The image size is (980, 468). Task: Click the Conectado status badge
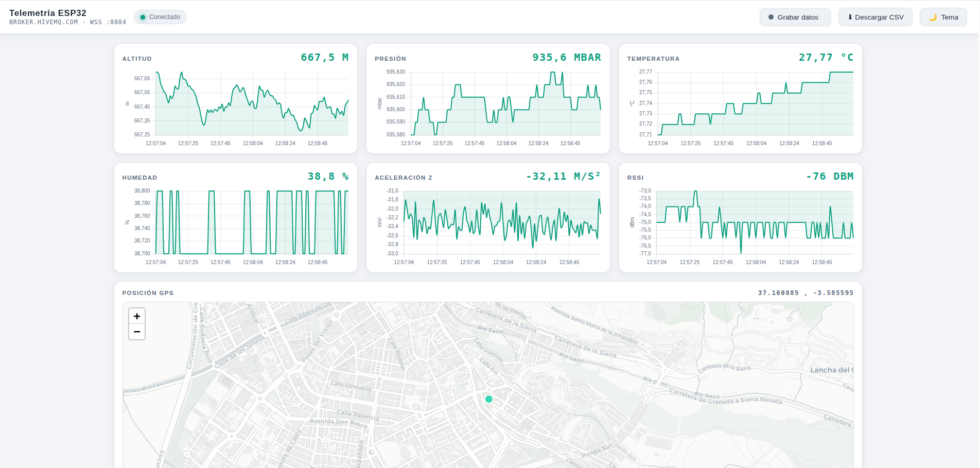pos(160,17)
